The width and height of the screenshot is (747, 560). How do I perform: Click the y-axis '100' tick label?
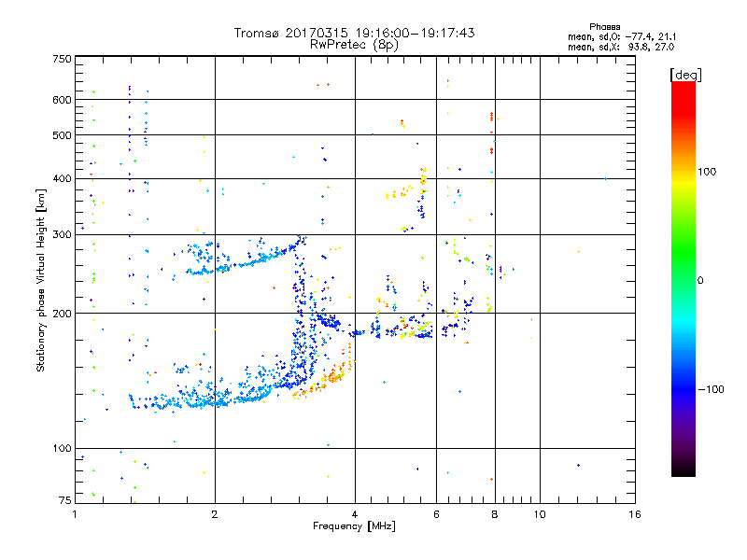click(63, 448)
